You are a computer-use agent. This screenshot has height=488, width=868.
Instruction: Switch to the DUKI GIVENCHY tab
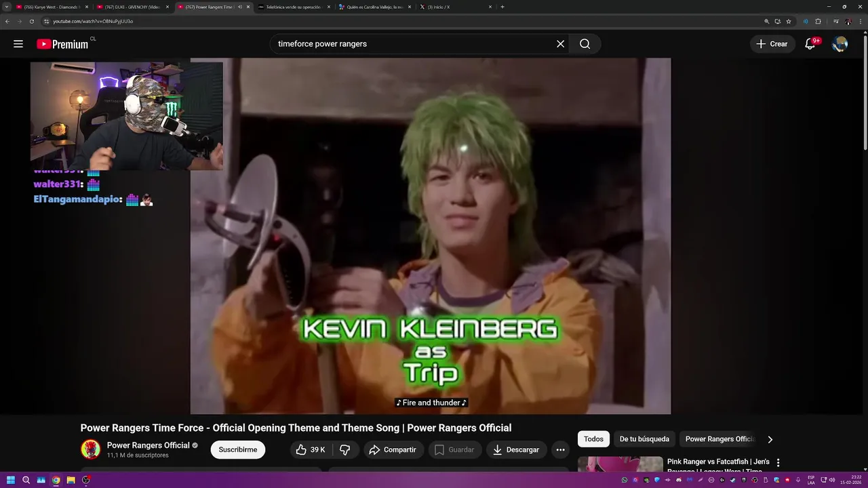pyautogui.click(x=132, y=7)
